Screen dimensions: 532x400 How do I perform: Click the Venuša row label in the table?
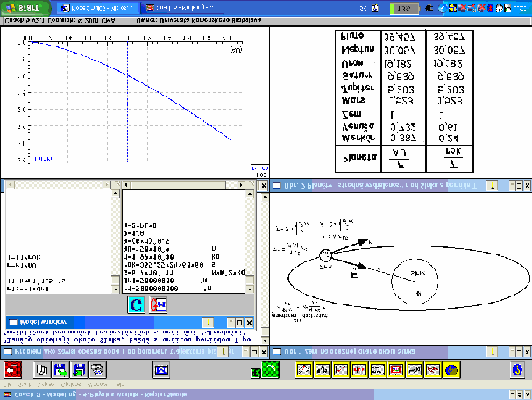coord(358,126)
